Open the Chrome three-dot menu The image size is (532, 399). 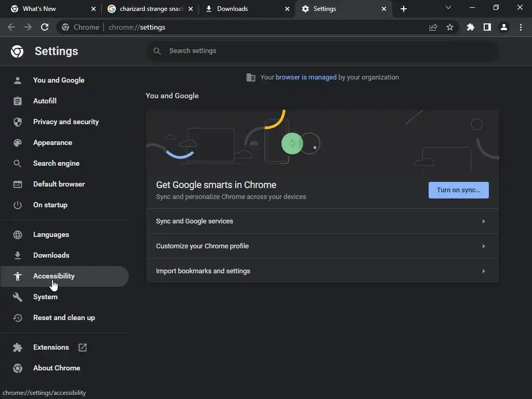point(521,27)
